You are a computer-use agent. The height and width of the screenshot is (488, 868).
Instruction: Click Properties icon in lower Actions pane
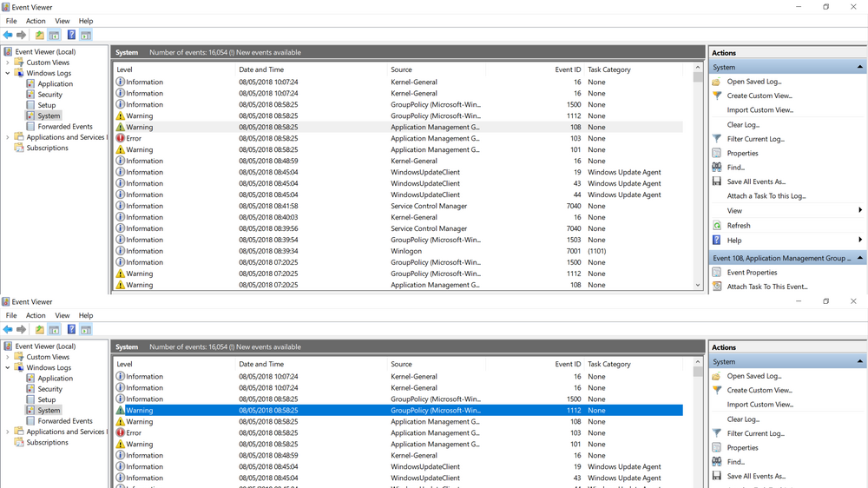click(717, 447)
